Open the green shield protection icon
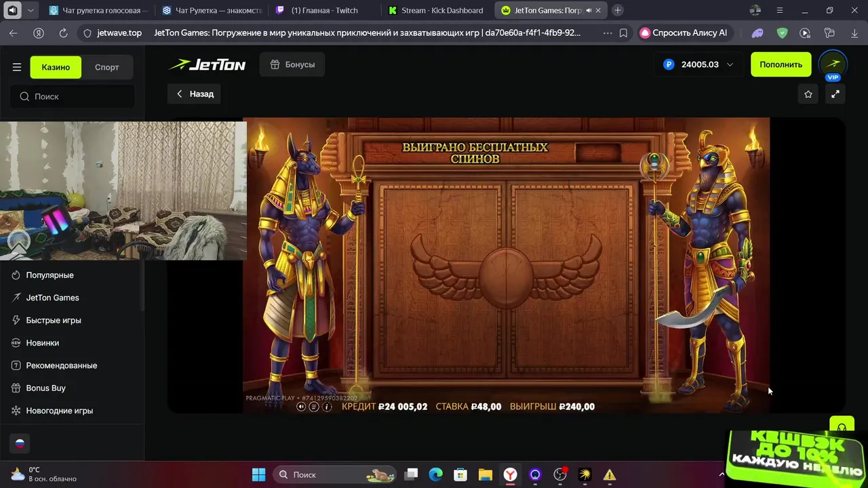The height and width of the screenshot is (488, 868). [x=782, y=33]
